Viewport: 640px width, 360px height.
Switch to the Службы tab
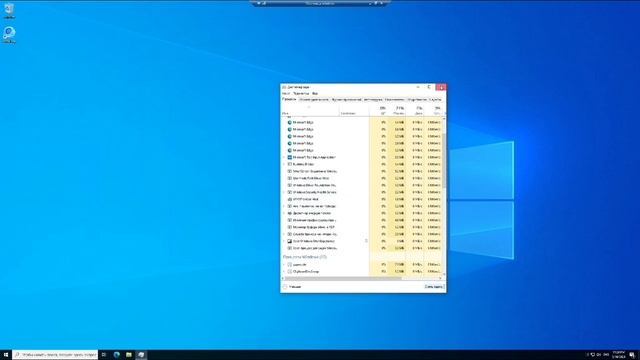[436, 100]
